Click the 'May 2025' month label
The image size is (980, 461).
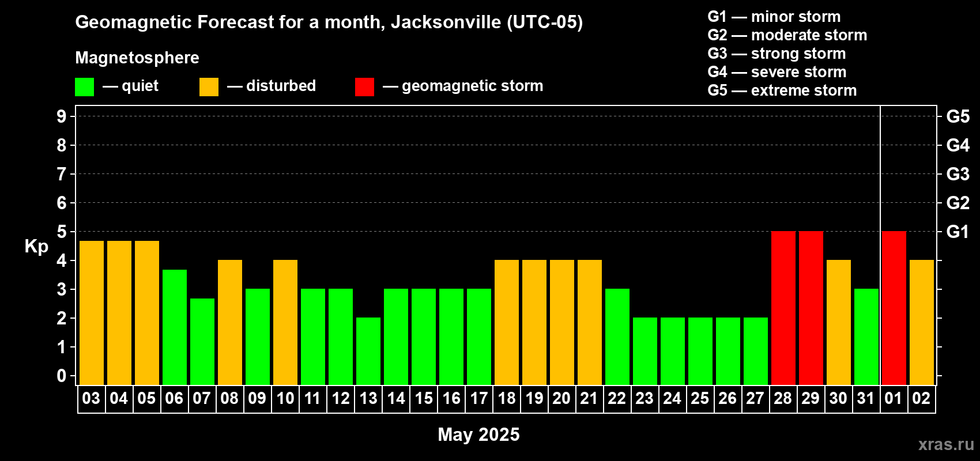[x=478, y=434]
